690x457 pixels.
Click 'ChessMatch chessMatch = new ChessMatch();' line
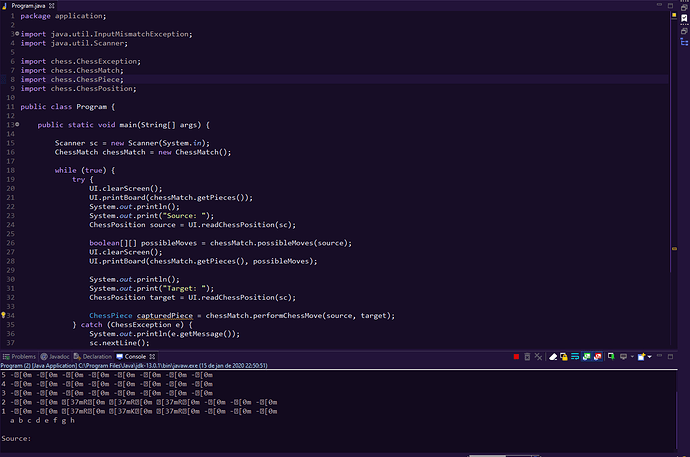[x=143, y=152]
